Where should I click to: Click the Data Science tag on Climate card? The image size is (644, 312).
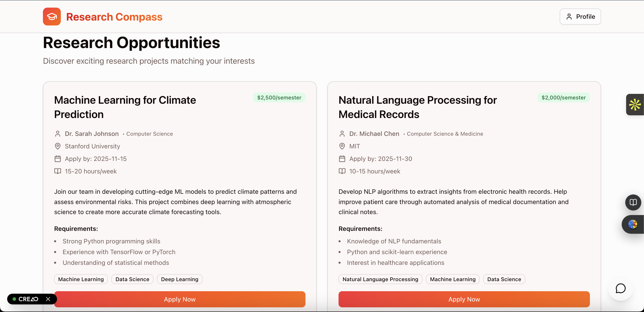click(x=132, y=279)
